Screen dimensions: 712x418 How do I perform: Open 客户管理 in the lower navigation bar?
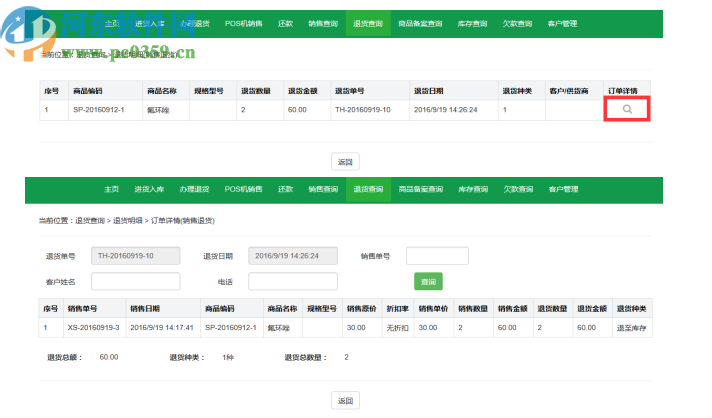(563, 189)
